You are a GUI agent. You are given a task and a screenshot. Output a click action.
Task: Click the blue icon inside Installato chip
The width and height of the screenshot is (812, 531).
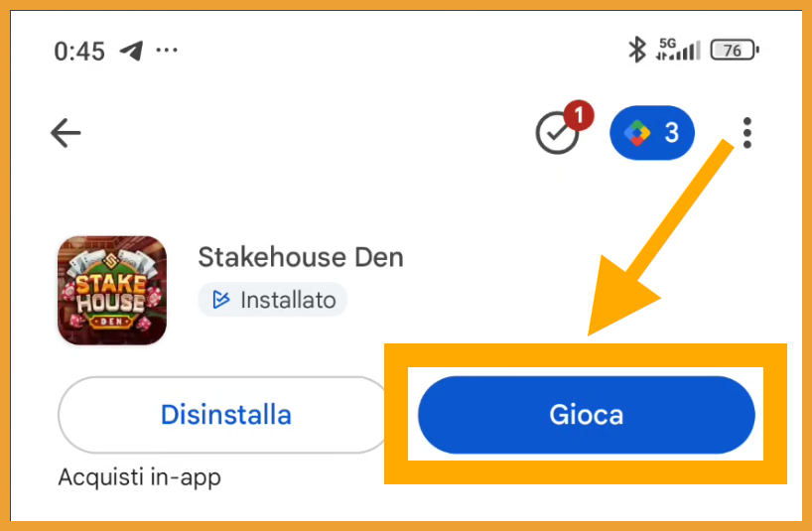point(221,300)
